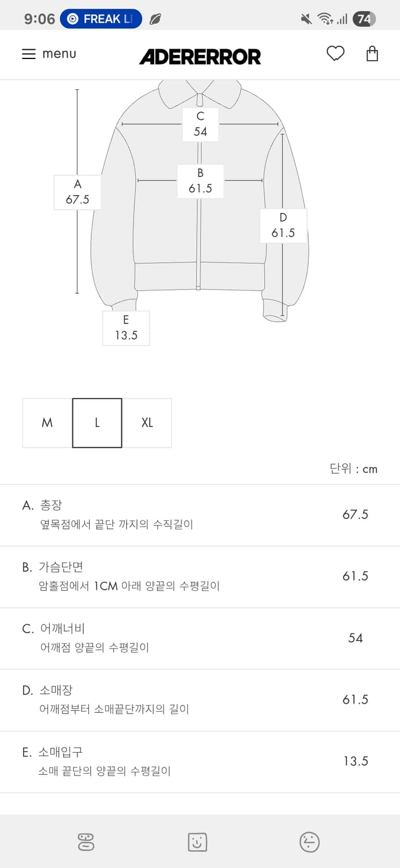Tap the A 67.5 measurement box on diagram

coord(77,192)
